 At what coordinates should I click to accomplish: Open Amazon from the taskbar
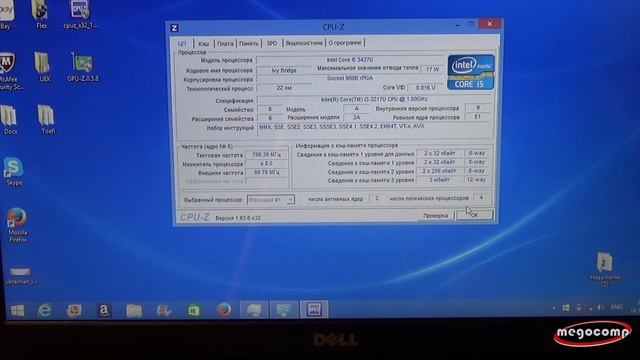pos(104,310)
